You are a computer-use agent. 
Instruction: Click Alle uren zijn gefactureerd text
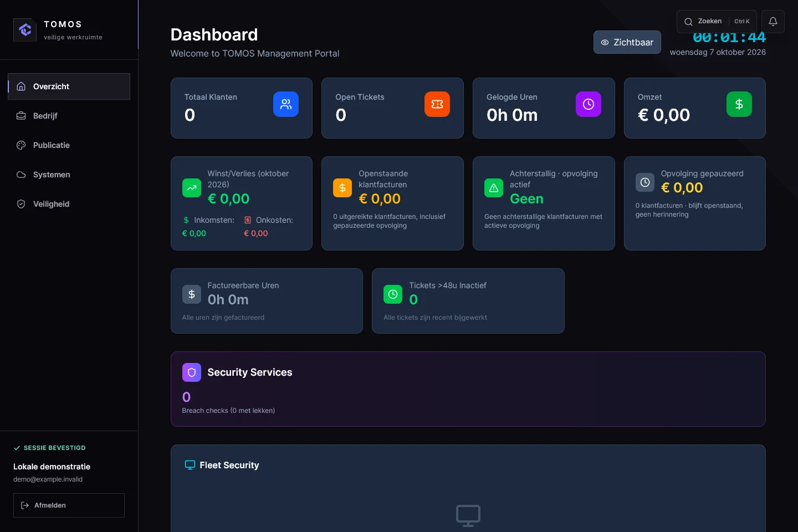[223, 318]
